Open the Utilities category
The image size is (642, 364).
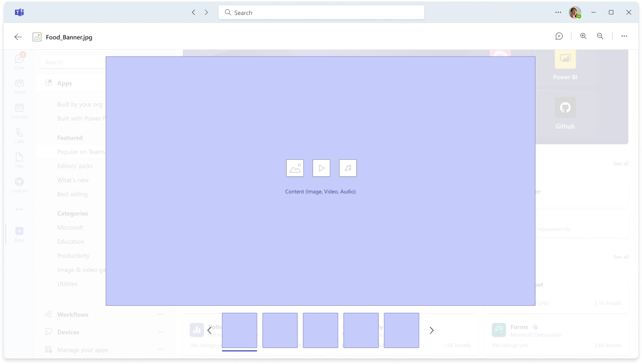(67, 284)
